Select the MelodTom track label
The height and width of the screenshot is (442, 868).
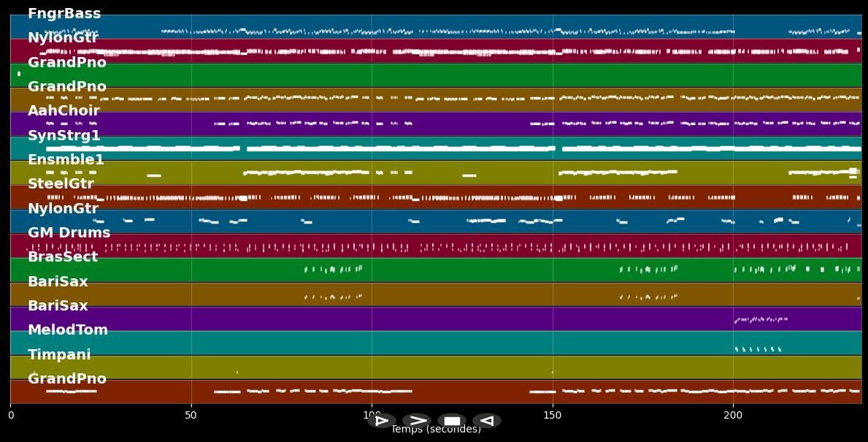coord(68,330)
